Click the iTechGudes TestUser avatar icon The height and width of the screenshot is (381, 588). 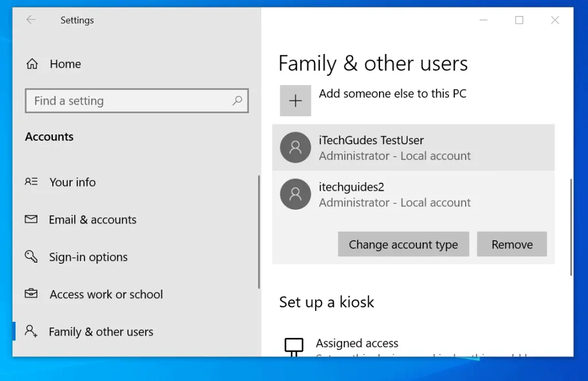point(295,148)
